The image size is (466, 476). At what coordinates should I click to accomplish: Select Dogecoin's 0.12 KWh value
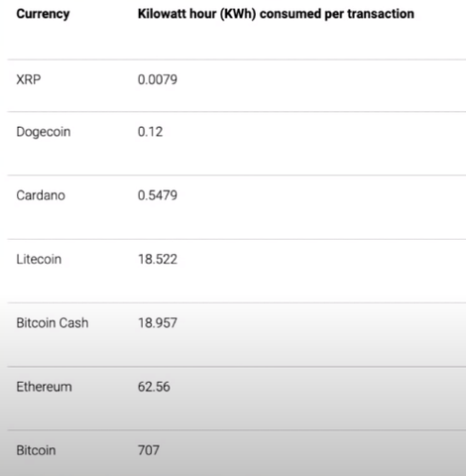[x=151, y=132]
